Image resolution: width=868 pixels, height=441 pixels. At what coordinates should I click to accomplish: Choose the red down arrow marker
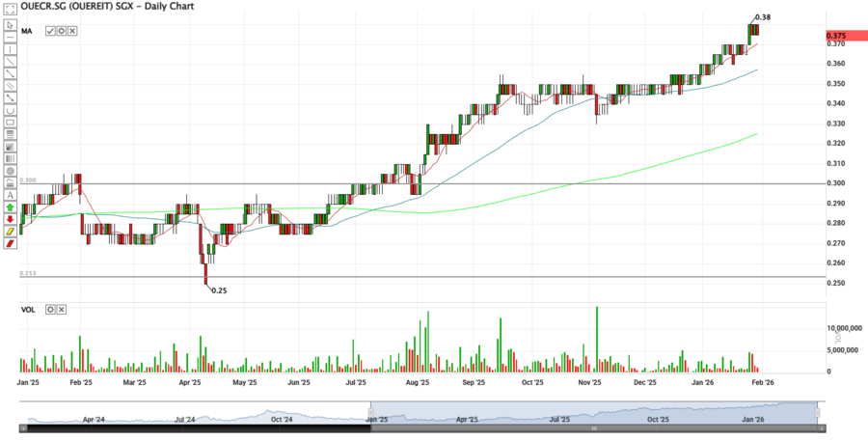click(x=10, y=219)
